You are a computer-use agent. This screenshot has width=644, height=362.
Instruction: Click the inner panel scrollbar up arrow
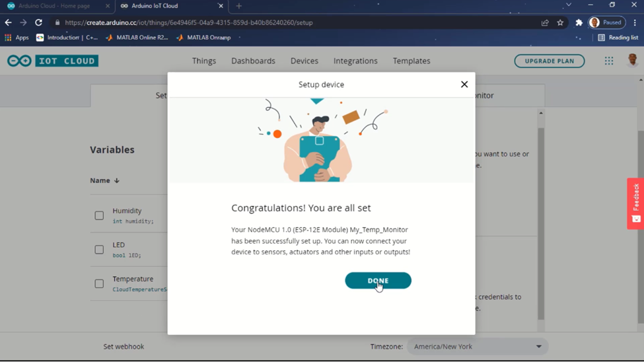click(x=541, y=113)
